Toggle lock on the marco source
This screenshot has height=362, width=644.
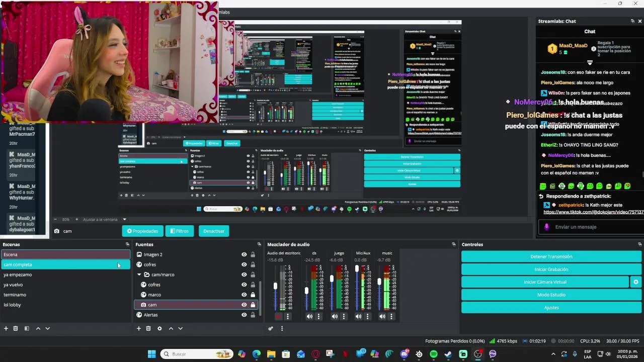(x=253, y=295)
